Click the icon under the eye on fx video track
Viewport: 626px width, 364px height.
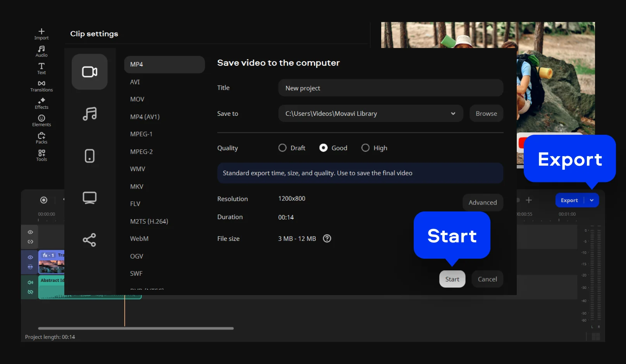click(30, 267)
